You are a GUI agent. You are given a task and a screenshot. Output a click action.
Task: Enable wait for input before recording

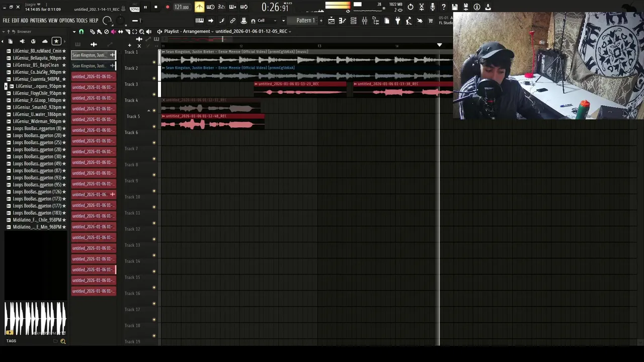pos(210,7)
